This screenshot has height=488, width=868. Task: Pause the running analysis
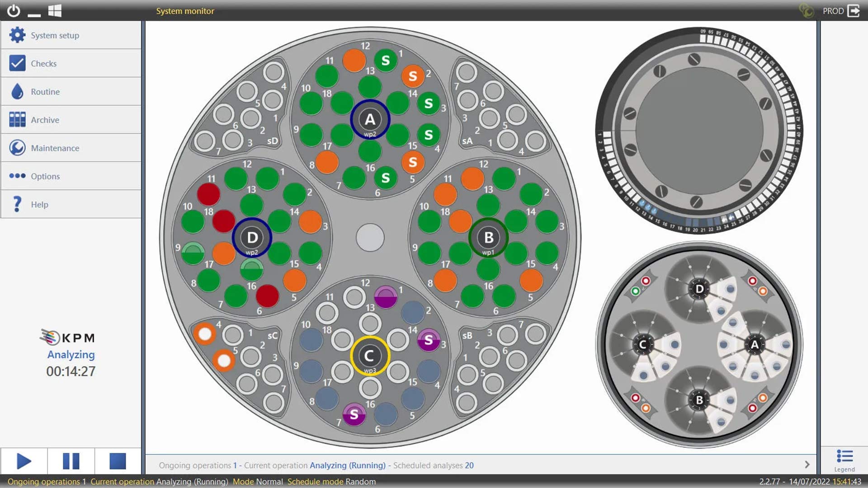pos(71,461)
